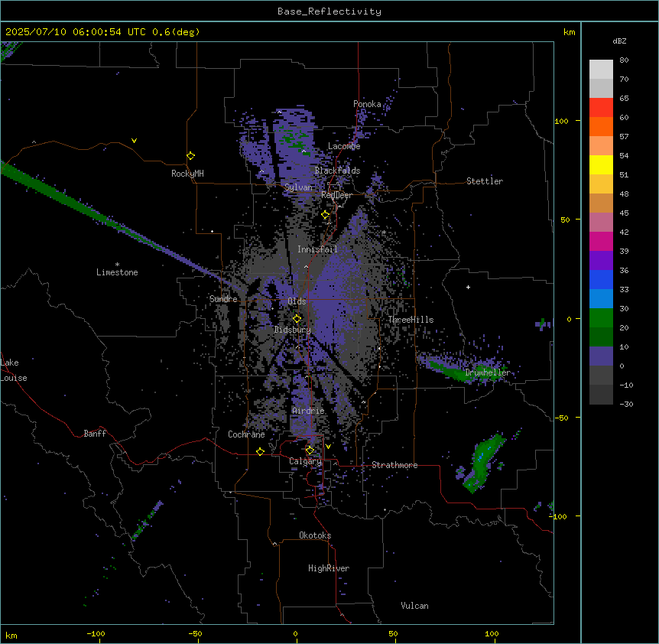Select the yellow v marker northwest of RockyMH

[134, 141]
